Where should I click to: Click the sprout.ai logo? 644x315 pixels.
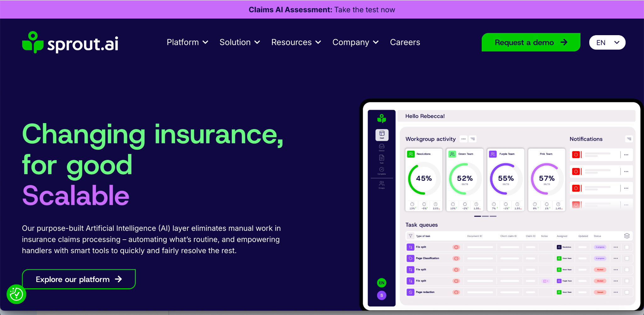coord(70,42)
